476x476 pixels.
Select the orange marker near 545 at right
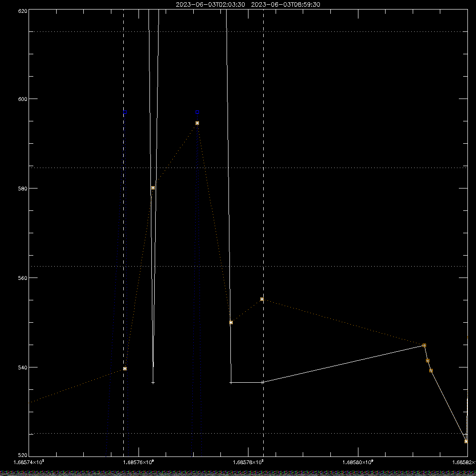pyautogui.click(x=425, y=346)
